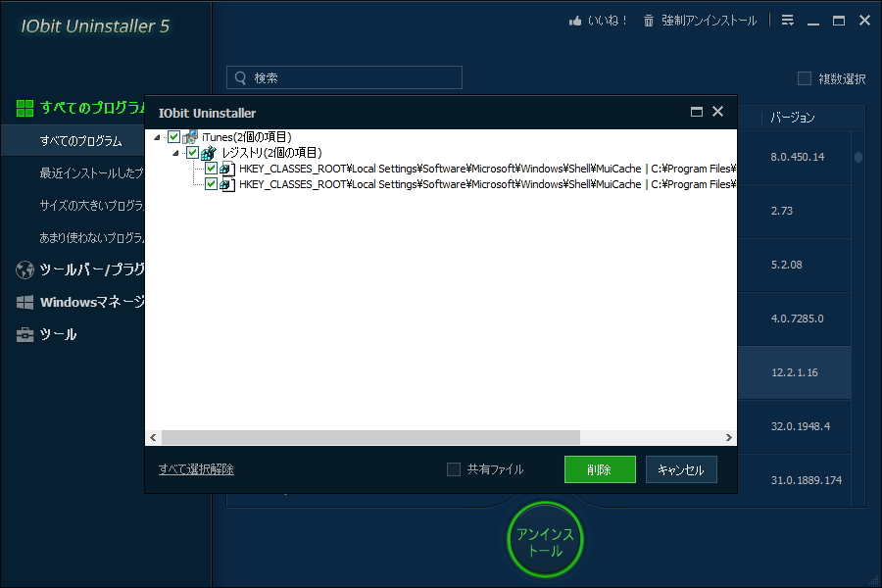The image size is (882, 588).
Task: Click version value 4.0.7285.0
Action: click(797, 318)
